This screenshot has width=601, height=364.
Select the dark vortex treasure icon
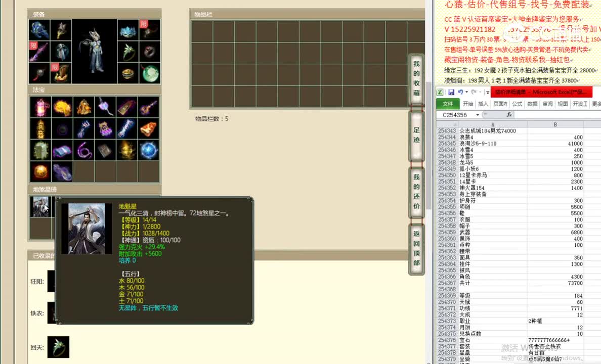pyautogui.click(x=62, y=129)
